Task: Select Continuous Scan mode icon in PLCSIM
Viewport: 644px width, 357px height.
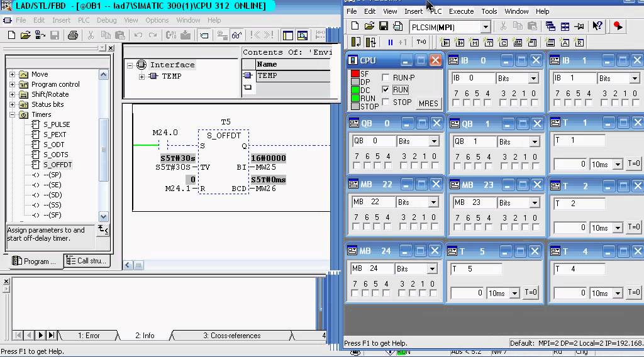Action: 371,42
